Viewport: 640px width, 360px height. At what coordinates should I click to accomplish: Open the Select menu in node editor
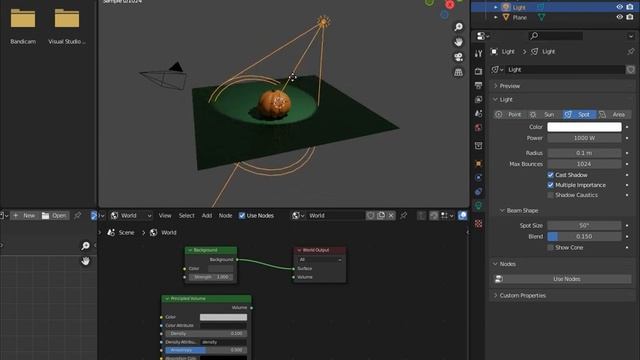point(187,216)
